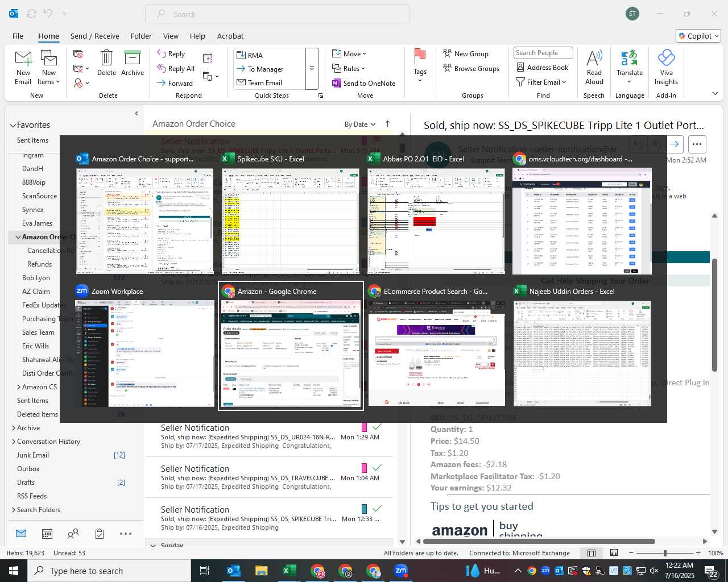Open the New Items button

point(49,67)
